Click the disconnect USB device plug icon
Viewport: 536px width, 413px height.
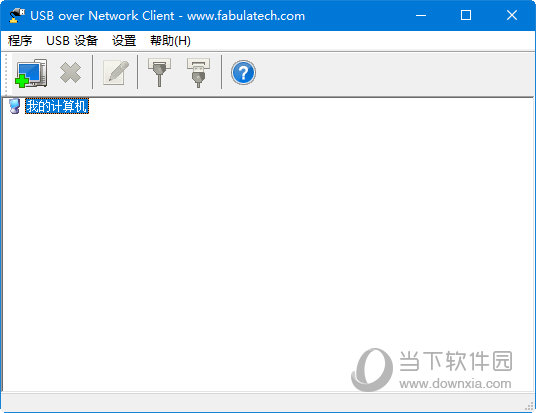click(x=198, y=72)
